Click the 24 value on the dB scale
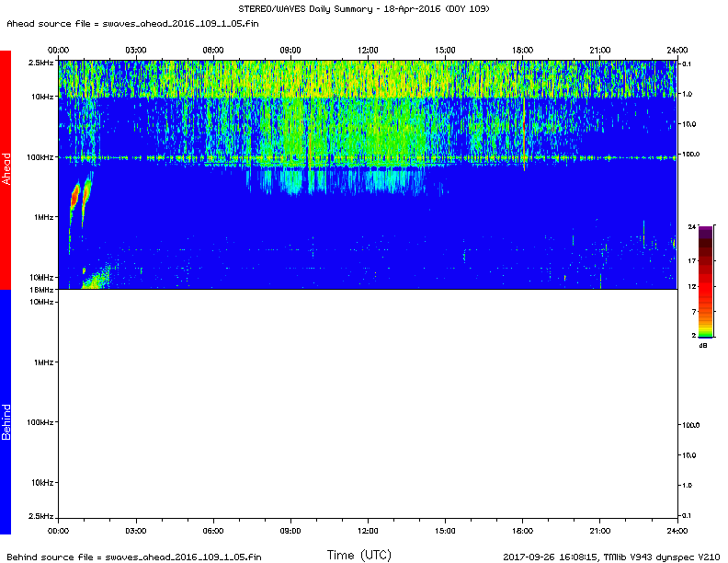This screenshot has height=563, width=728. point(692,225)
